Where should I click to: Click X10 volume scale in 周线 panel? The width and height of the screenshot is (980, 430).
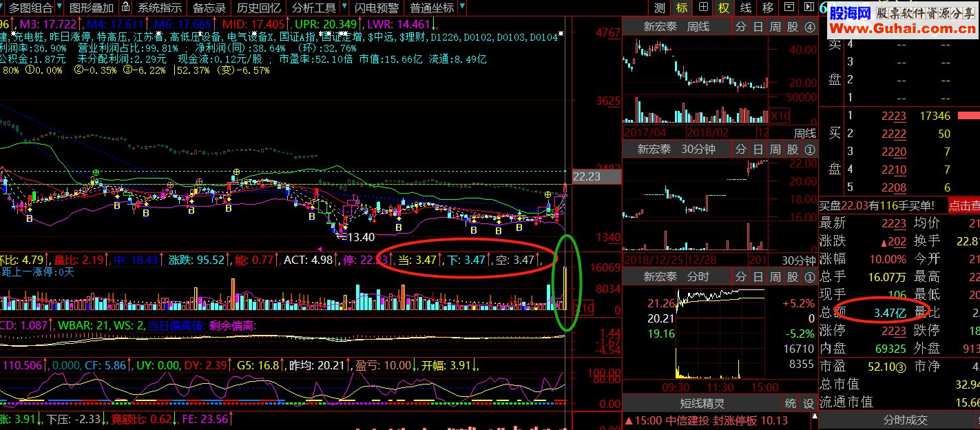click(x=780, y=116)
